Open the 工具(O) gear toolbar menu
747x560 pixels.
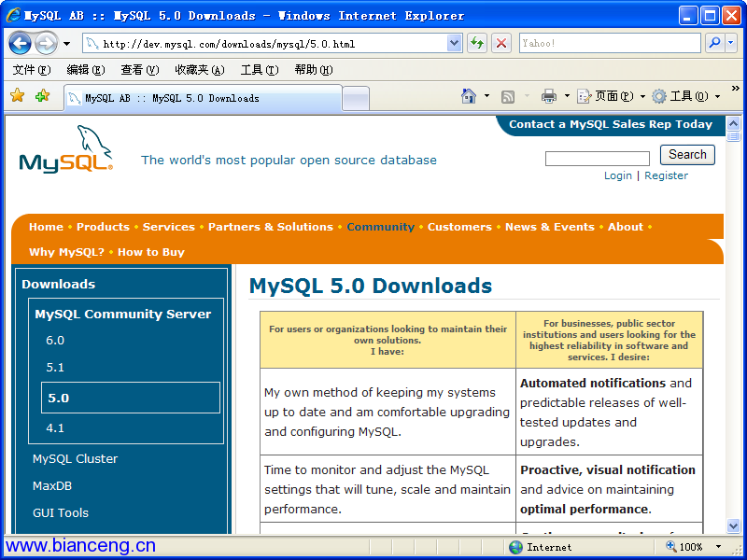[x=686, y=96]
